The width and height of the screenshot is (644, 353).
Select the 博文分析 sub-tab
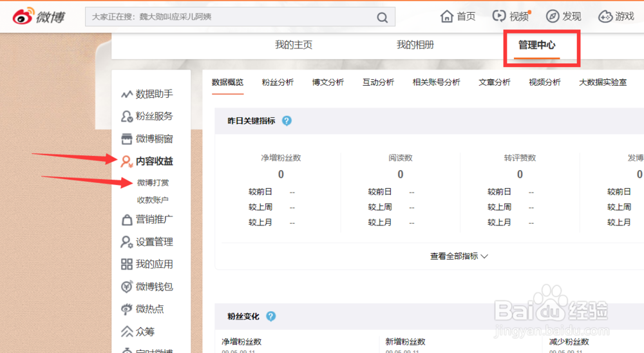click(328, 82)
